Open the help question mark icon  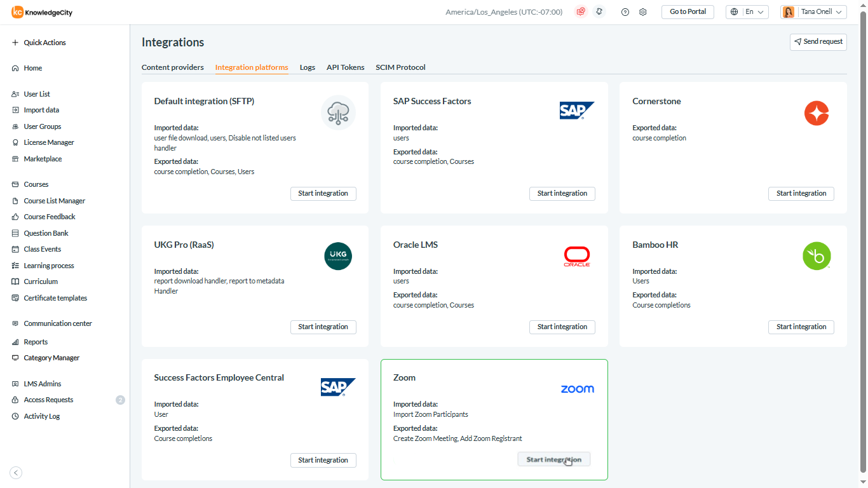point(625,12)
